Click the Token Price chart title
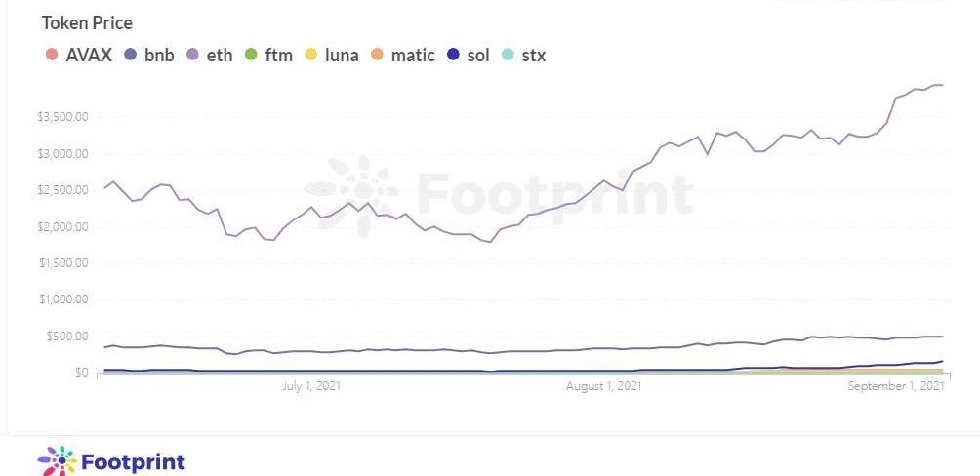Image resolution: width=980 pixels, height=476 pixels. (87, 22)
